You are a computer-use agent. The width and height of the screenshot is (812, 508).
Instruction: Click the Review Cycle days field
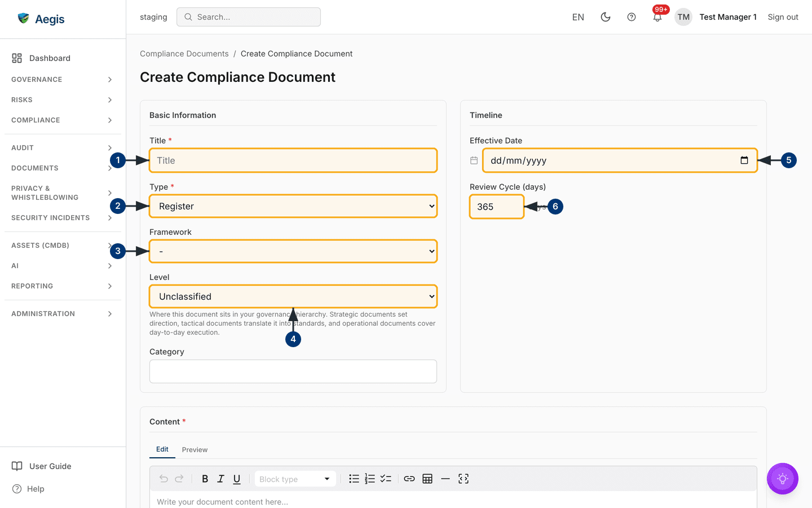coord(497,207)
